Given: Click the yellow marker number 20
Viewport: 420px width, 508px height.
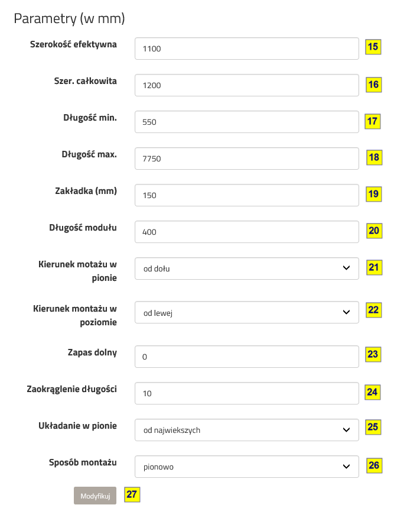Looking at the screenshot, I should pos(373,231).
